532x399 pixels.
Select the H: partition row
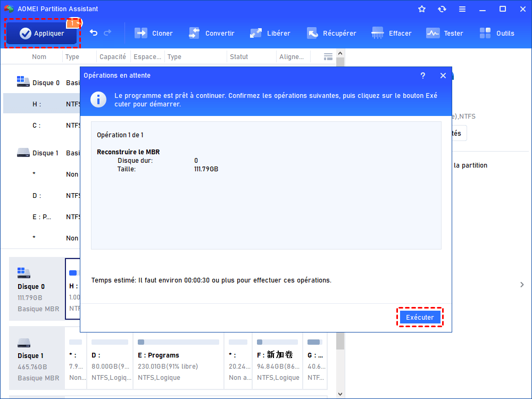[x=41, y=104]
